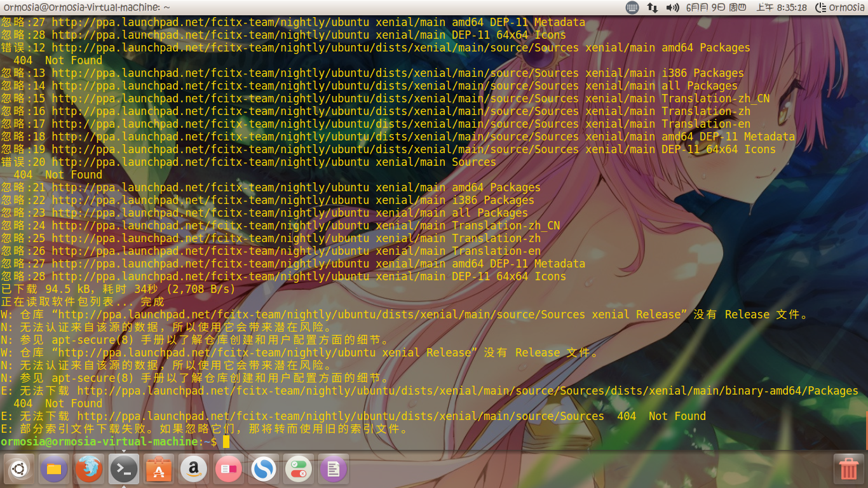Click the keyboard input method indicator

point(632,8)
